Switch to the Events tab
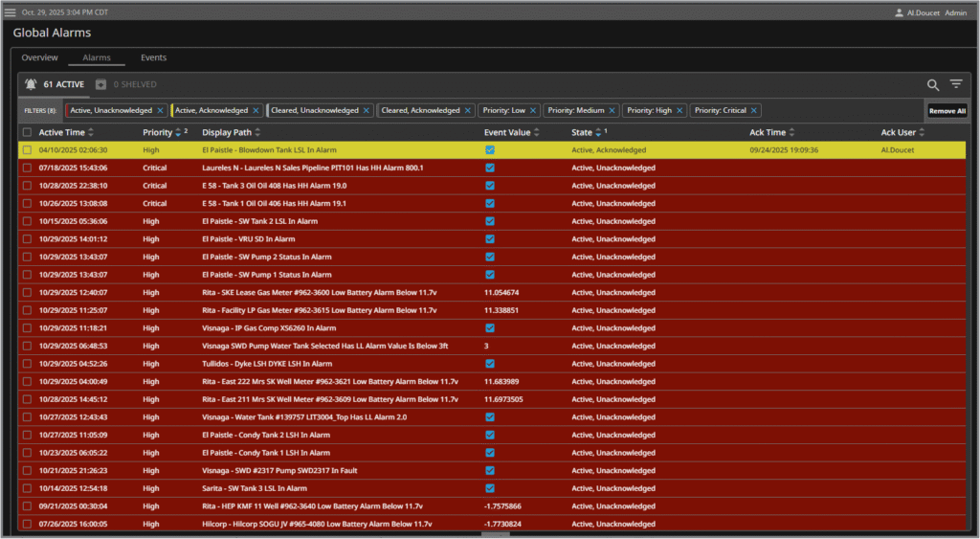The image size is (980, 539). click(x=153, y=58)
